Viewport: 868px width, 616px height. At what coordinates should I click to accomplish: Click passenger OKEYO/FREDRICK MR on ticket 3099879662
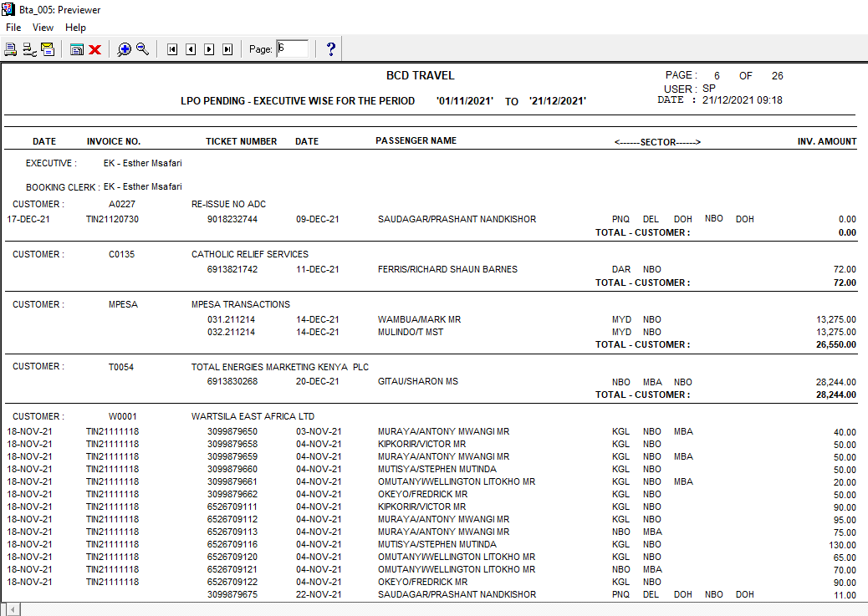[x=423, y=494]
